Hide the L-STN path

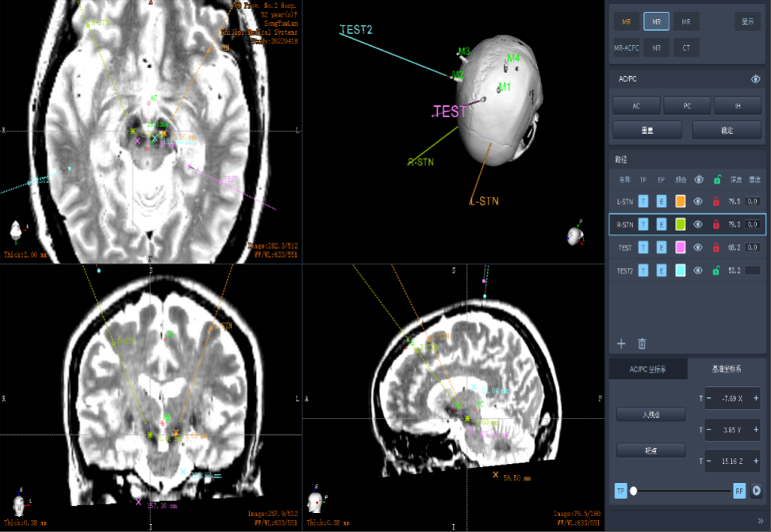click(x=698, y=201)
